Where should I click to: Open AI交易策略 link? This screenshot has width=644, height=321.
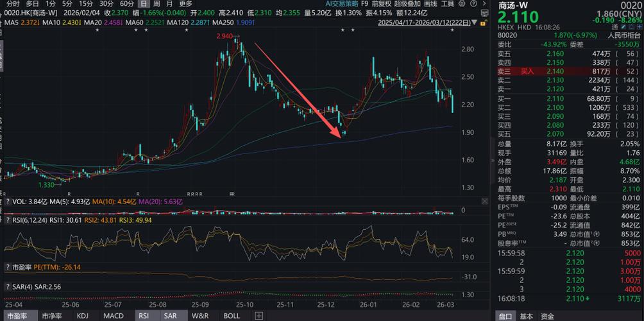coord(342,4)
